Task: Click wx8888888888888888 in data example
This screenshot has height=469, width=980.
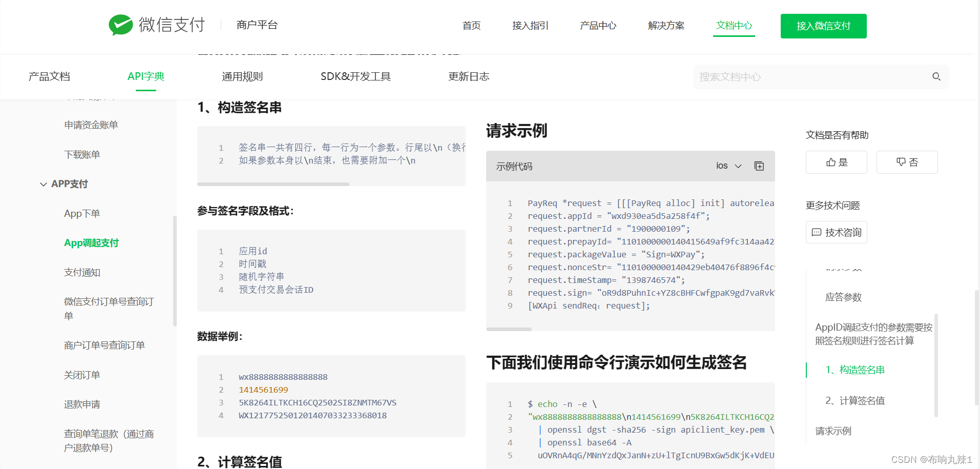Action: pyautogui.click(x=283, y=377)
